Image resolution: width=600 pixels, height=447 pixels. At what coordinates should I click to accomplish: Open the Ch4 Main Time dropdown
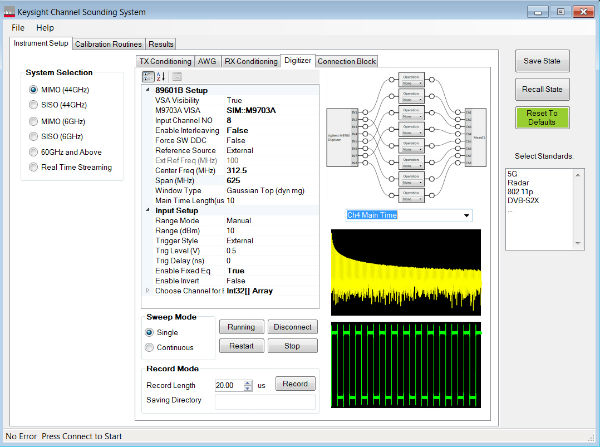[465, 214]
